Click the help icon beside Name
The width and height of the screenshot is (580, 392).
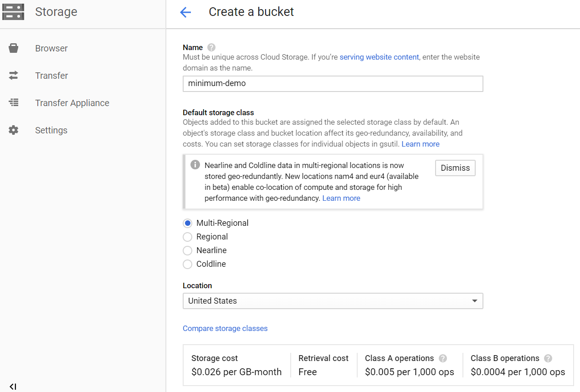point(211,47)
